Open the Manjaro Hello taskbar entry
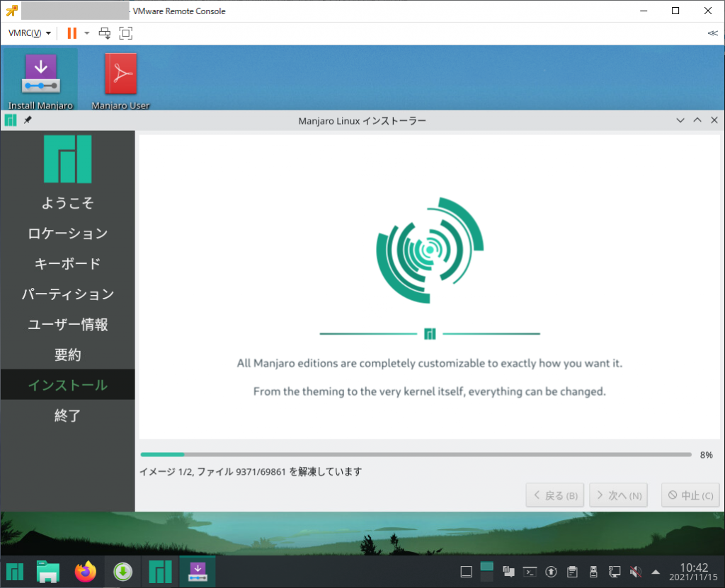The width and height of the screenshot is (725, 588). tap(161, 572)
